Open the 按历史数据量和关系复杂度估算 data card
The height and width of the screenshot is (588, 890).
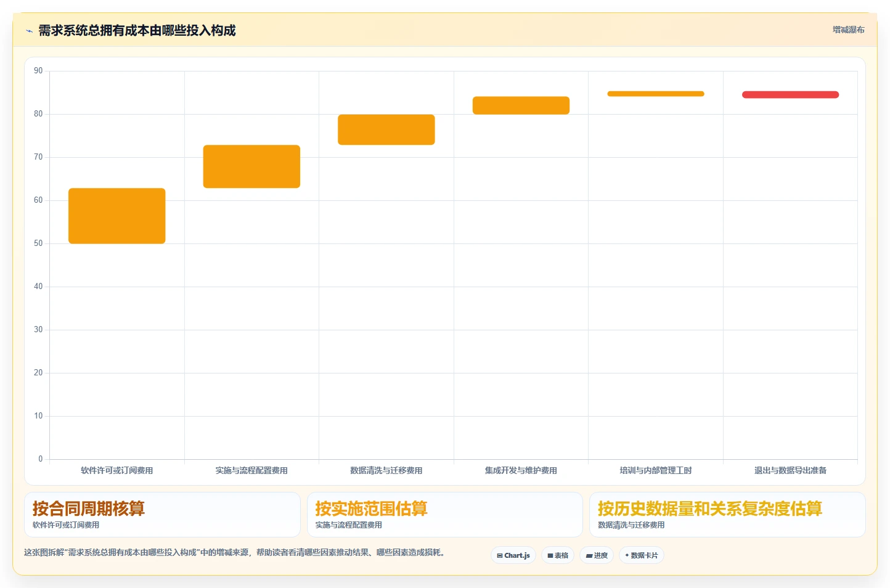pyautogui.click(x=727, y=515)
